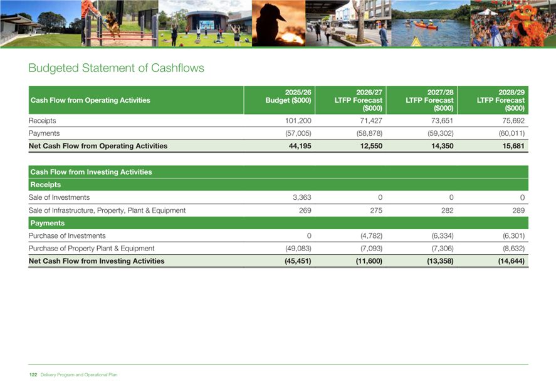This screenshot has width=556, height=392.
Task: Select operating Receipts value 101,200
Action: pyautogui.click(x=298, y=121)
